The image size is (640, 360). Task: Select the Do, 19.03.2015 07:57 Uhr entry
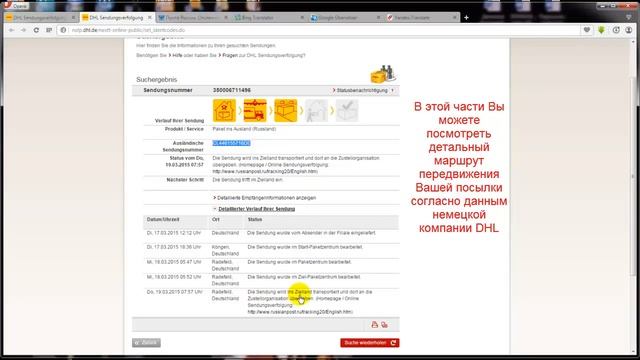(174, 292)
